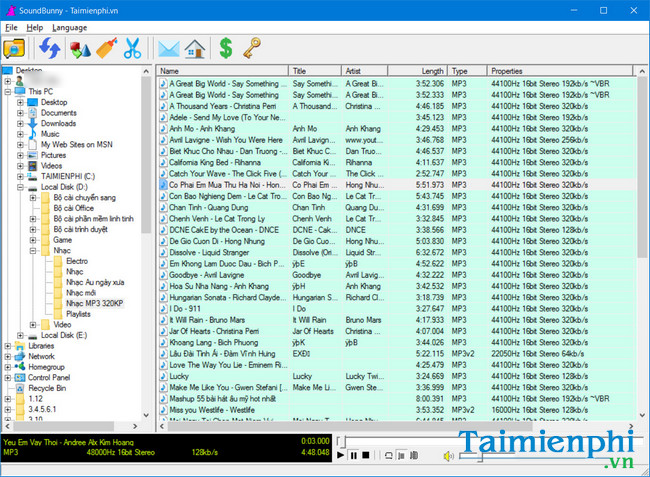Click the orange glue bottle icon
Viewport: 650px width, 477px height.
[x=107, y=48]
